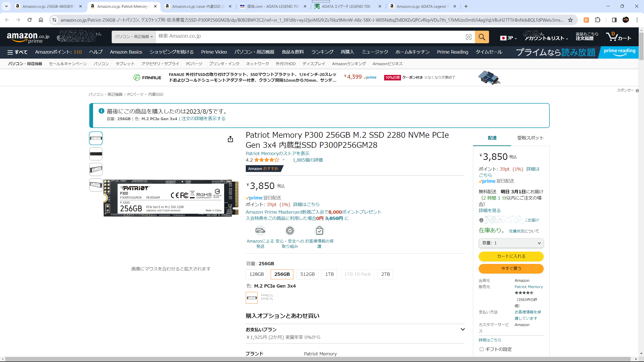644x362 pixels.
Task: Switch to the 配達 tab
Action: click(492, 138)
